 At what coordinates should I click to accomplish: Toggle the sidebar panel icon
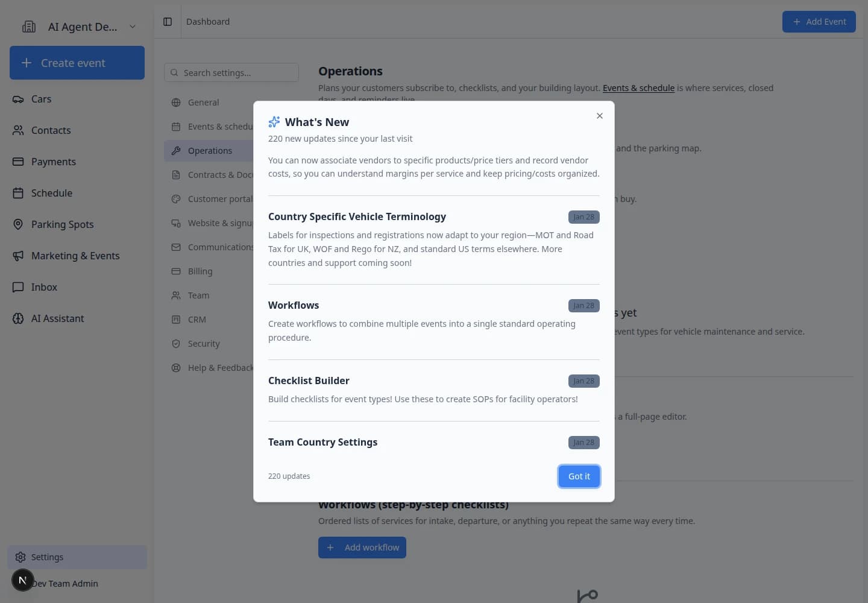(168, 22)
